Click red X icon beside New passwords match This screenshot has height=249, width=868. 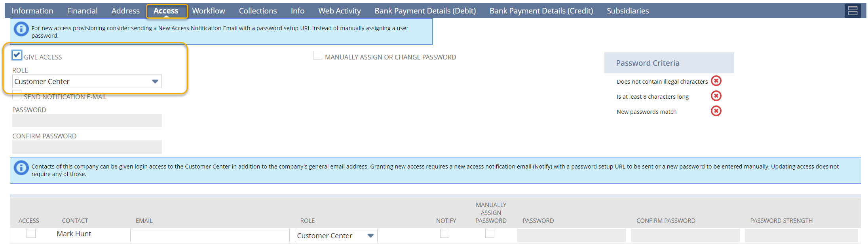tap(716, 111)
